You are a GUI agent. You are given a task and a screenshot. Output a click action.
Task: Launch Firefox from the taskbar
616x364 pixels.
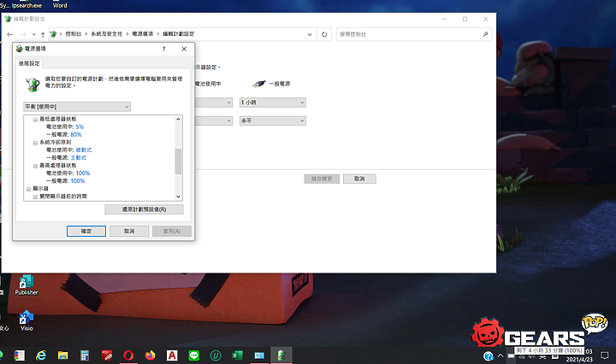click(x=150, y=355)
